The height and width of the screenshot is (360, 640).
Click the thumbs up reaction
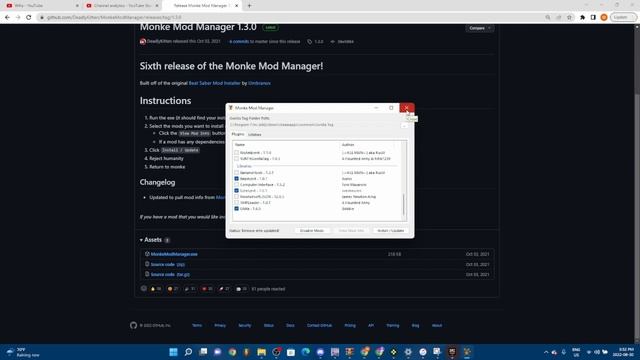coord(156,289)
